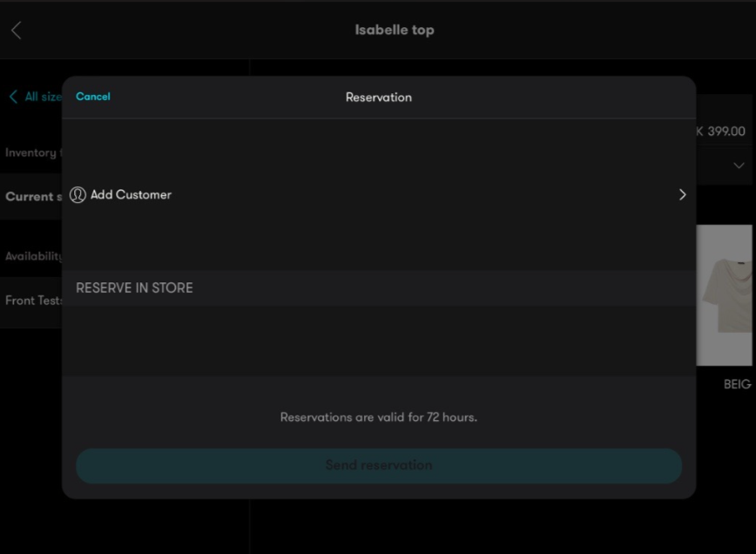
Task: Tap the blue All sizes back chevron
Action: pyautogui.click(x=11, y=97)
